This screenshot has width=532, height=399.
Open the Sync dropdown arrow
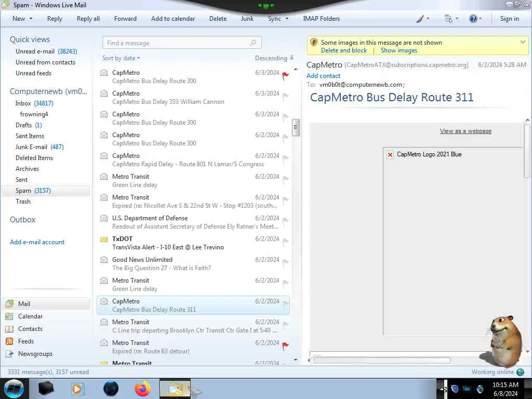[x=287, y=19]
